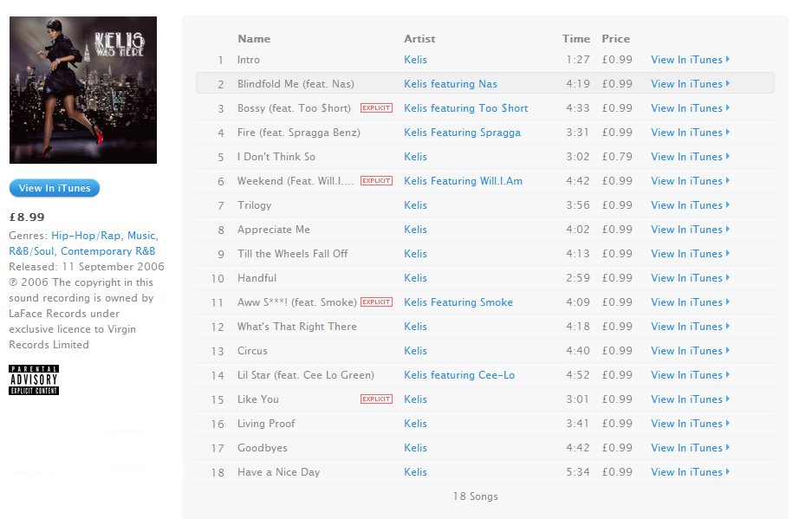The image size is (812, 519).
Task: Open artist link Kelis featuring Nas
Action: pos(451,84)
